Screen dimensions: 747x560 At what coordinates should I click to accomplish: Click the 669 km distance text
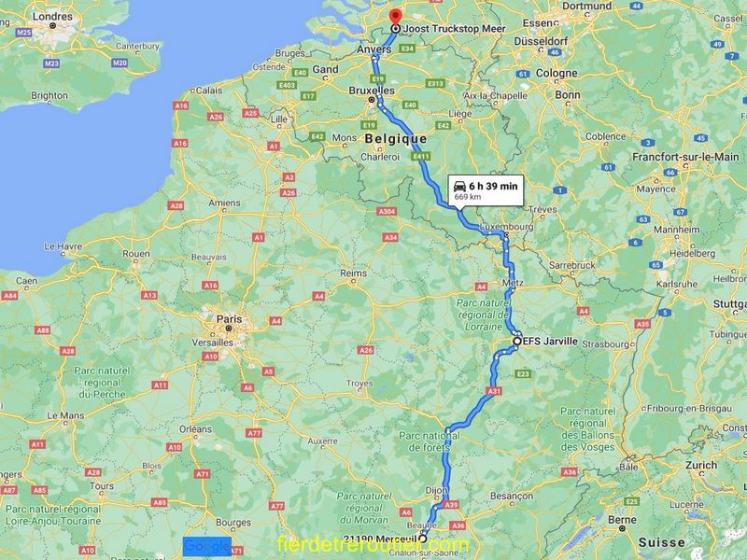point(468,197)
